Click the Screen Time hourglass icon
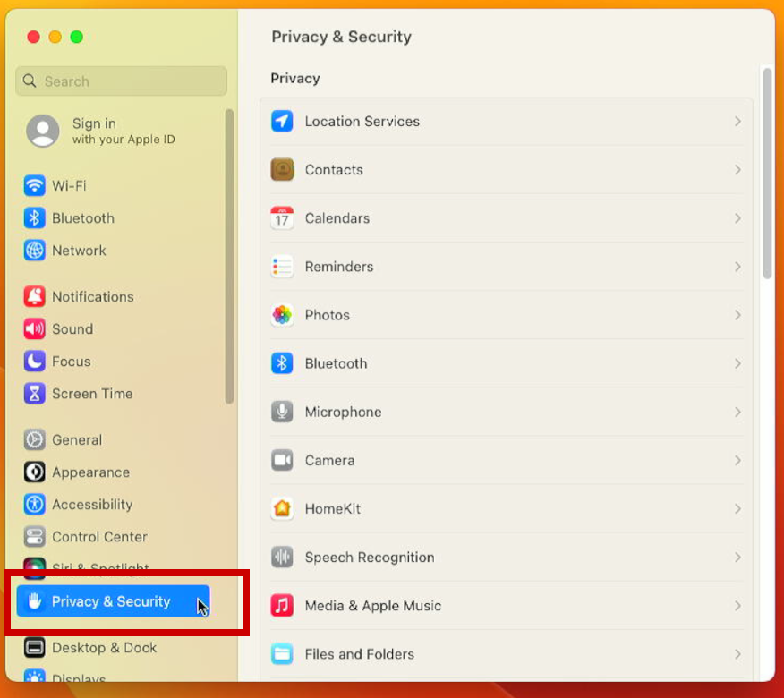This screenshot has width=784, height=698. (x=35, y=394)
